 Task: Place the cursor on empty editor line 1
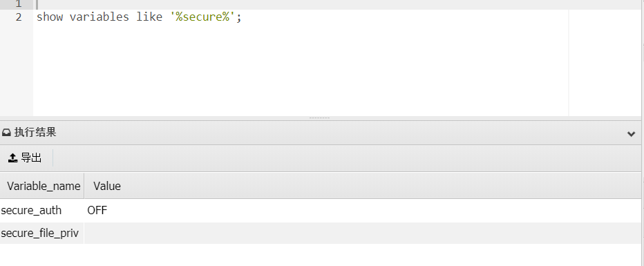coord(302,4)
